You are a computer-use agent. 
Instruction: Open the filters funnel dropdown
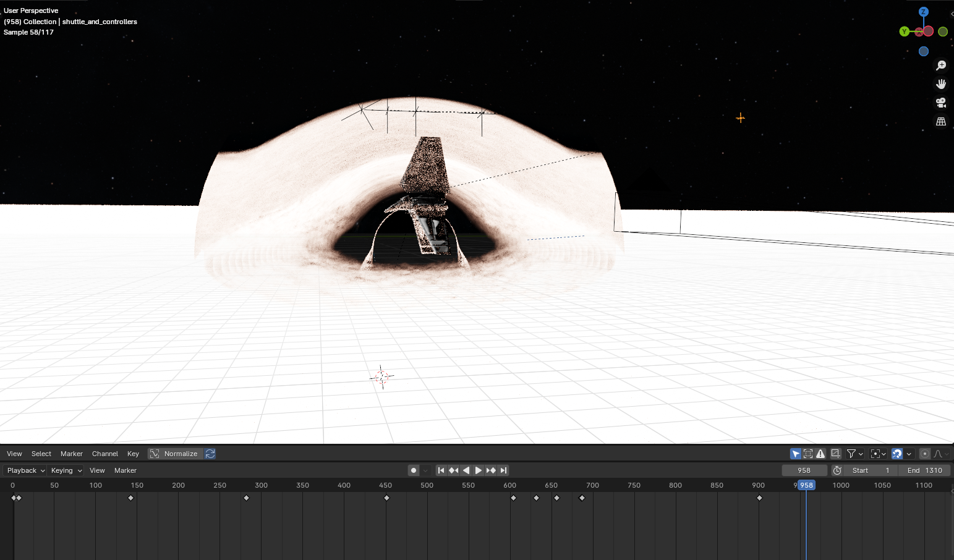click(x=855, y=454)
